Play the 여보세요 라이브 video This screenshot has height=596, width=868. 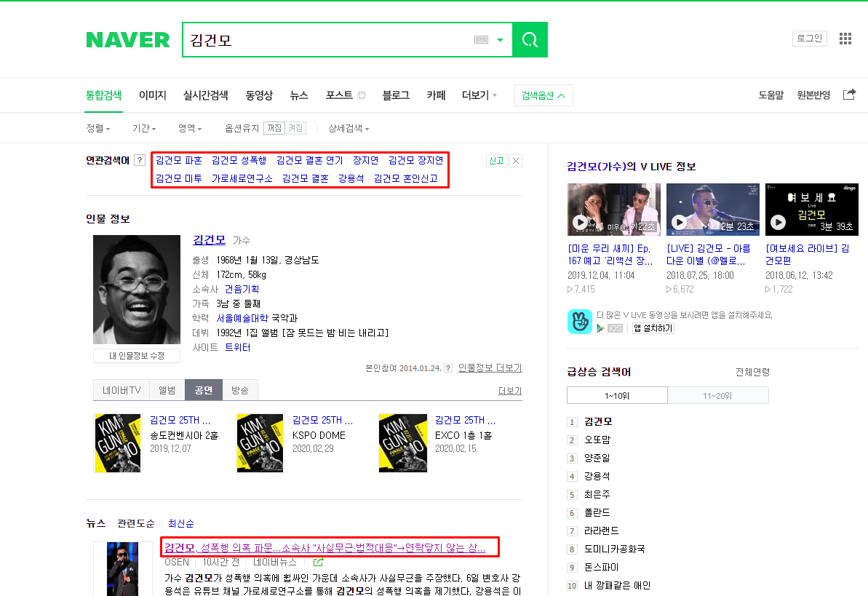[x=811, y=210]
